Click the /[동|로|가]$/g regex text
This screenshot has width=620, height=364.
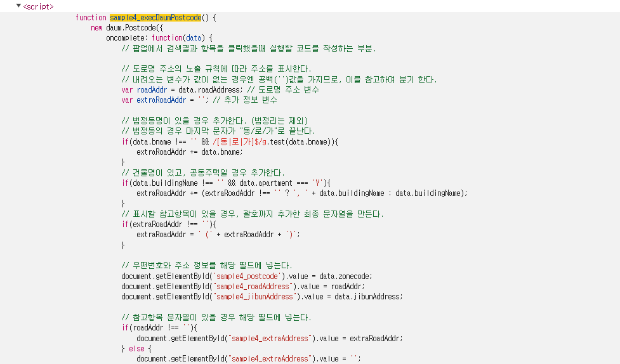240,142
